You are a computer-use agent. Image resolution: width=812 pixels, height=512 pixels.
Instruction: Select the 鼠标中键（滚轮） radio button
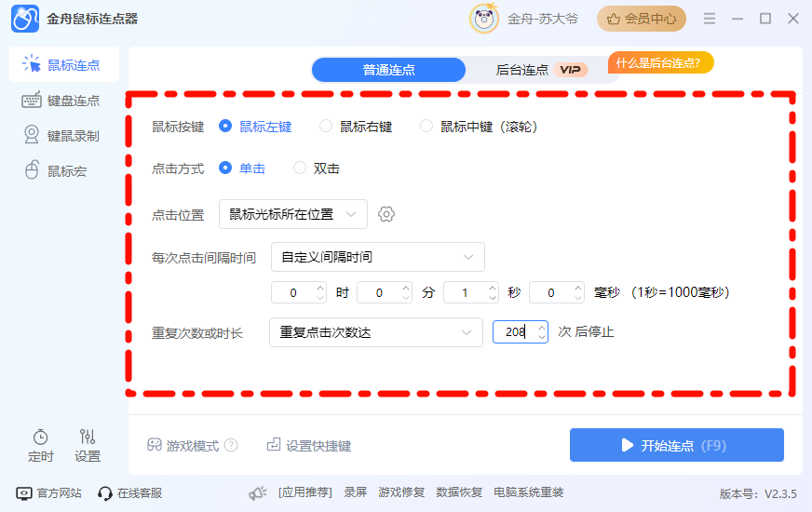(426, 126)
